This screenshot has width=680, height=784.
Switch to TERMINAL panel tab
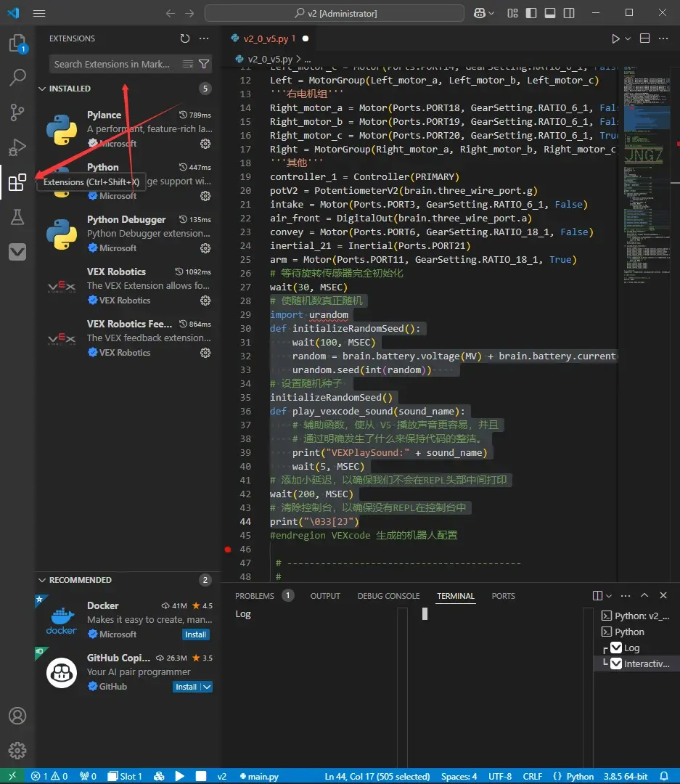(456, 596)
